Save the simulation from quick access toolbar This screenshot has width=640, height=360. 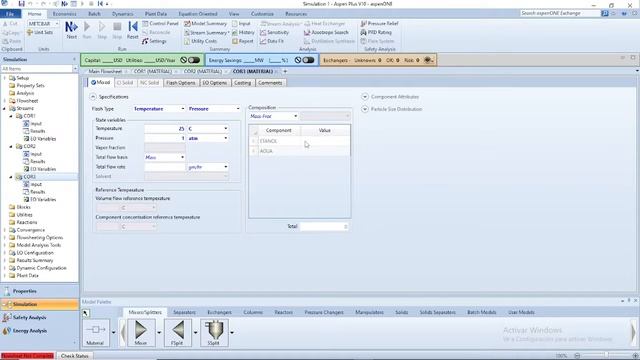pyautogui.click(x=21, y=4)
